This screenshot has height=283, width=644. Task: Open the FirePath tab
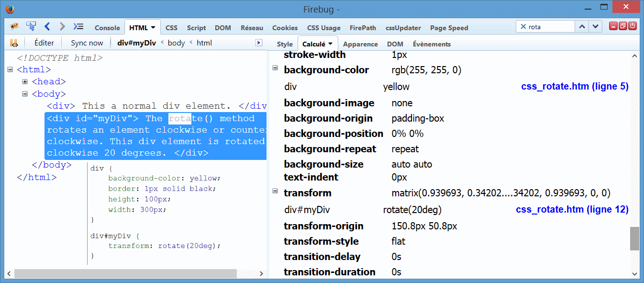[x=363, y=28]
